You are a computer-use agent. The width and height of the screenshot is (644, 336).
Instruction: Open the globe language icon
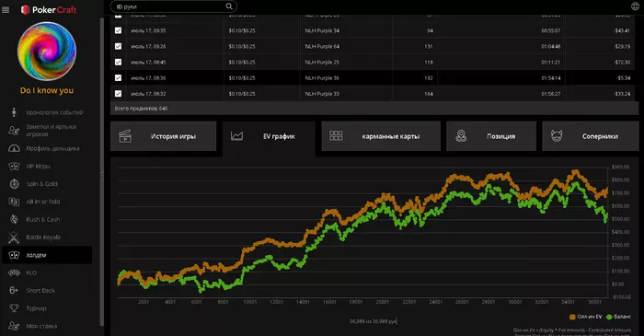(635, 6)
